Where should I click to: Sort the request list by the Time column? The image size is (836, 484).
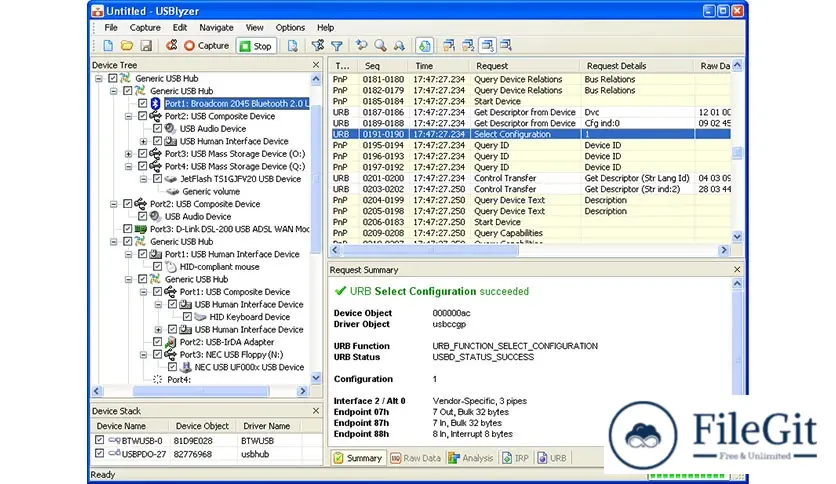(x=439, y=66)
